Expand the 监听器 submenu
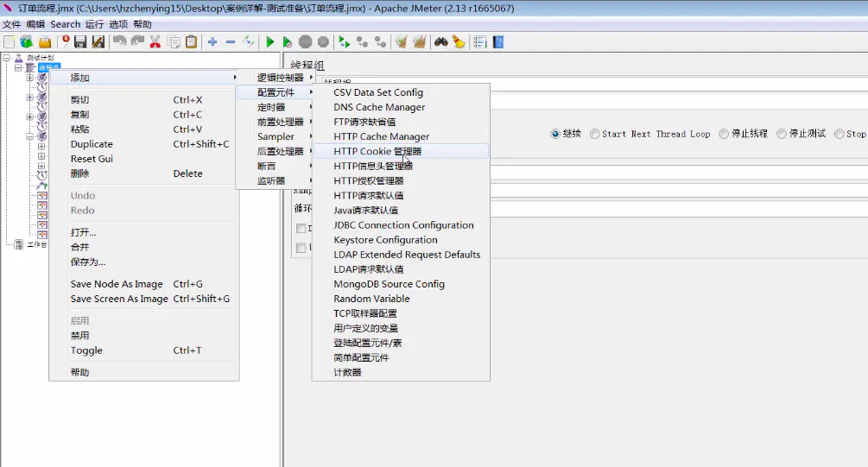Viewport: 868px width, 467px height. [276, 181]
